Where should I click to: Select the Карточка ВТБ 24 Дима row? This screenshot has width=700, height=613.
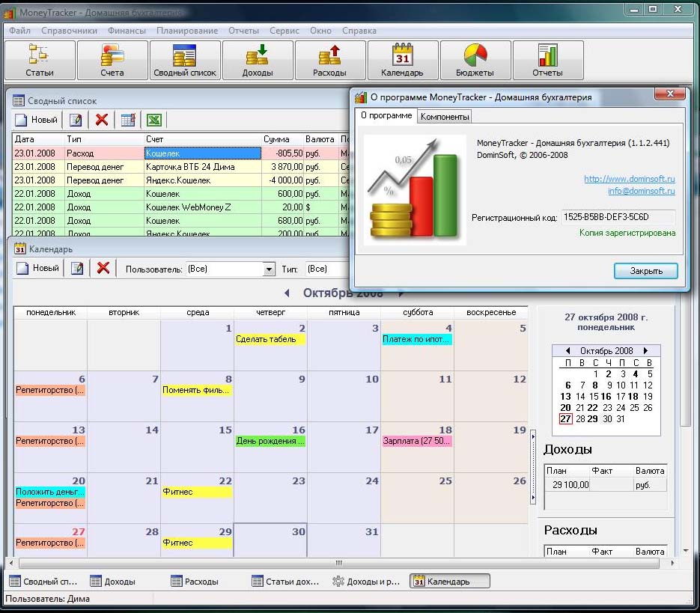(x=181, y=166)
